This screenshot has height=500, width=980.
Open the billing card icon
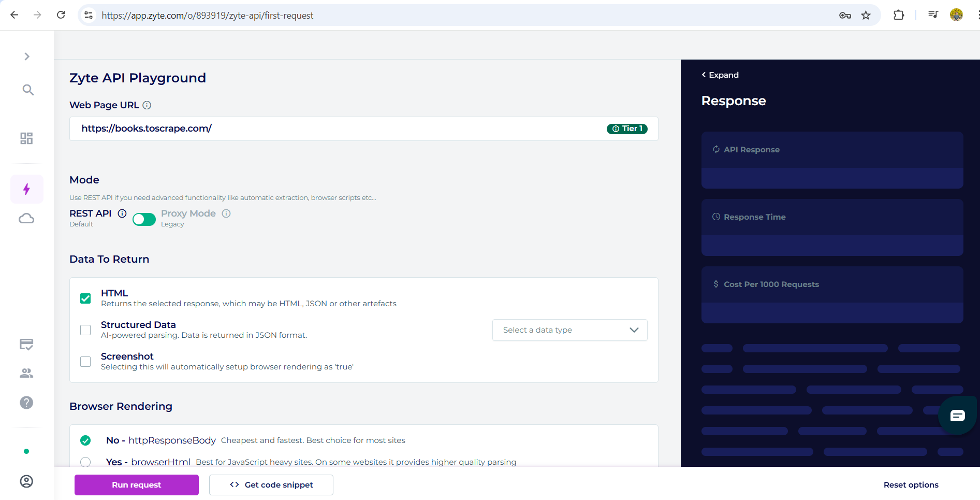(26, 345)
